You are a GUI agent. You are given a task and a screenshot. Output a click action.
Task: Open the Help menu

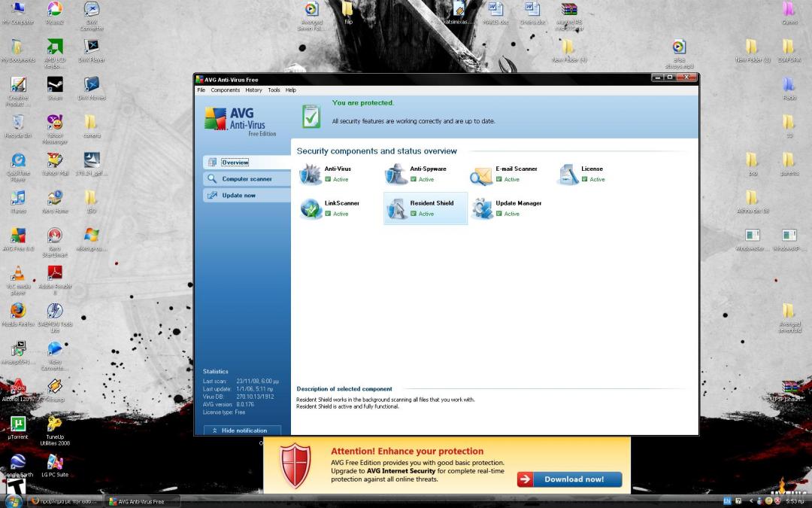[291, 90]
